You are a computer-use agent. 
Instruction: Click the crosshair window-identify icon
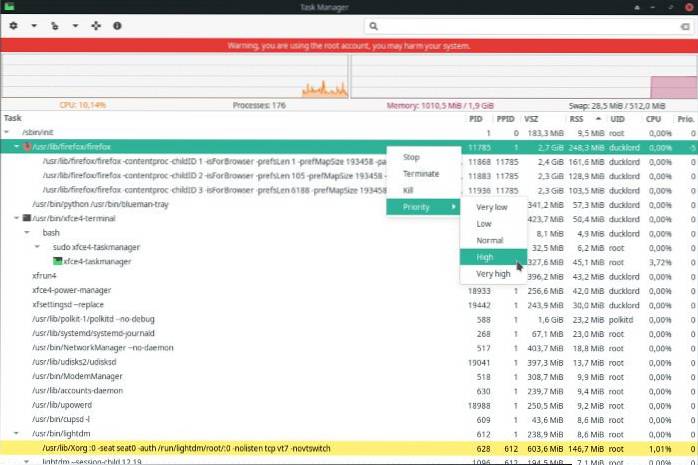click(x=96, y=26)
